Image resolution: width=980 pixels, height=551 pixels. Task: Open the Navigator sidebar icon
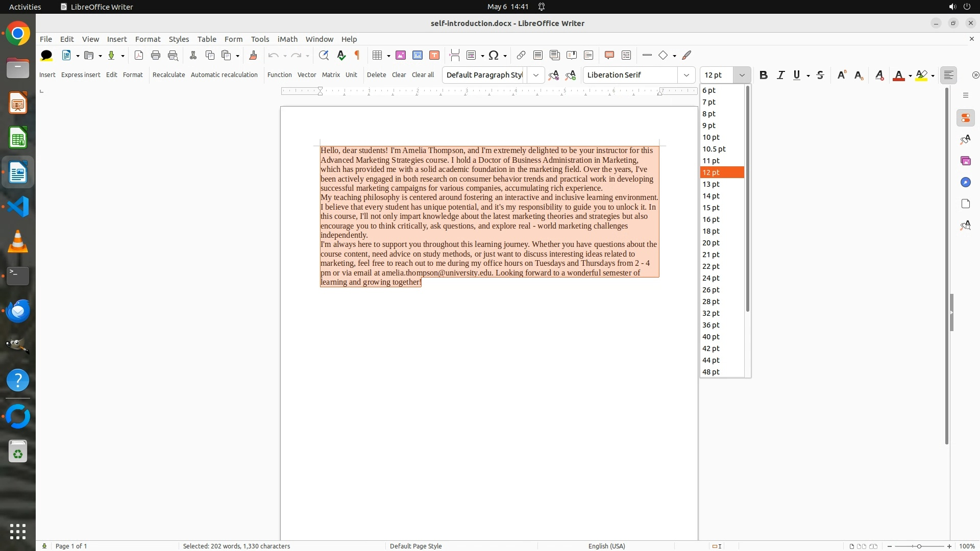(x=965, y=182)
